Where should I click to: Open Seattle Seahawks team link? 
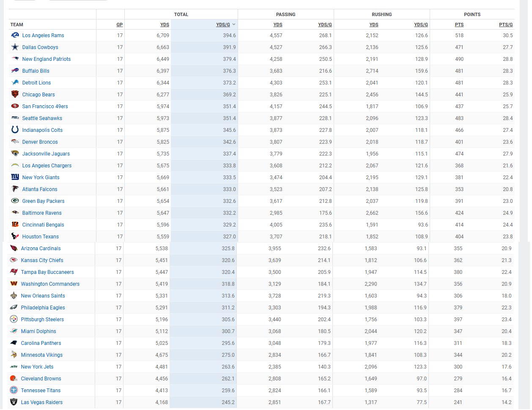click(42, 118)
